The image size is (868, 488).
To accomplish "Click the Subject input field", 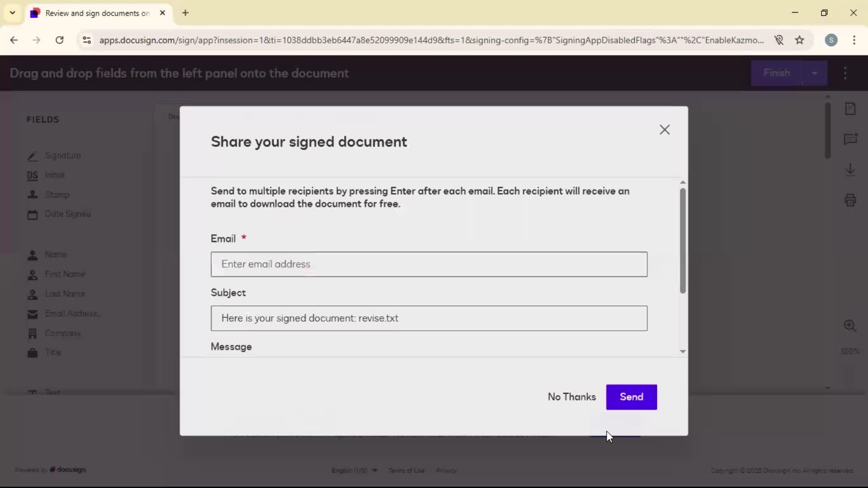I will [429, 318].
